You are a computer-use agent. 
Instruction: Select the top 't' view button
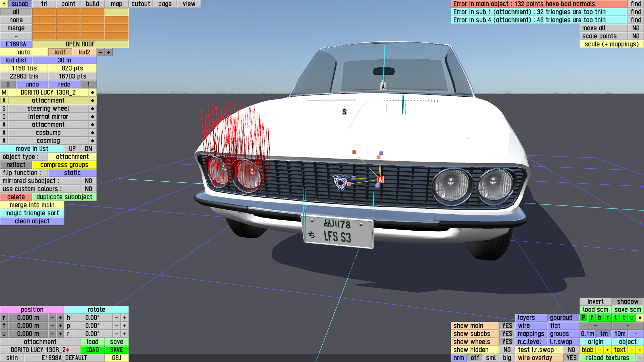pos(624,318)
